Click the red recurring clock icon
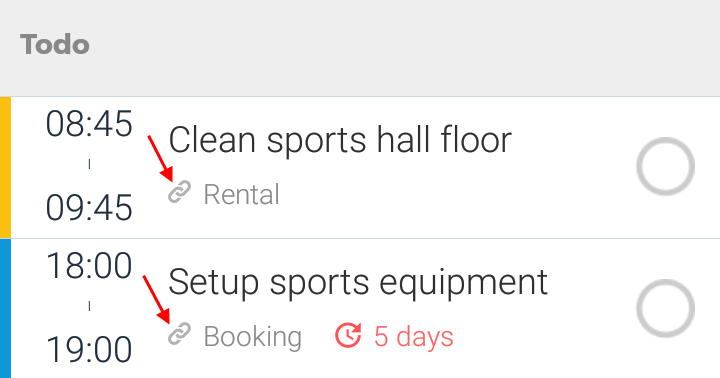Viewport: 720px width, 378px height. click(x=348, y=335)
